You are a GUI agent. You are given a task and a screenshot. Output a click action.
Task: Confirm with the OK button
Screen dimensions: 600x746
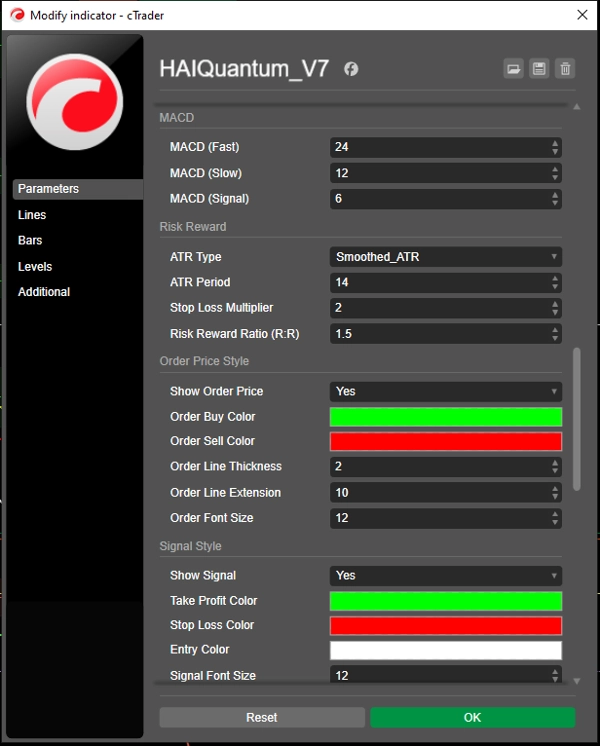pyautogui.click(x=472, y=717)
